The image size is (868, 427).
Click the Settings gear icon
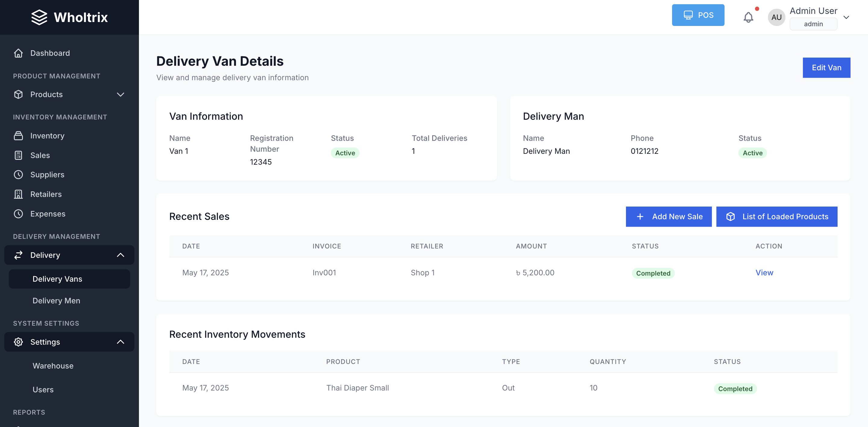click(18, 342)
